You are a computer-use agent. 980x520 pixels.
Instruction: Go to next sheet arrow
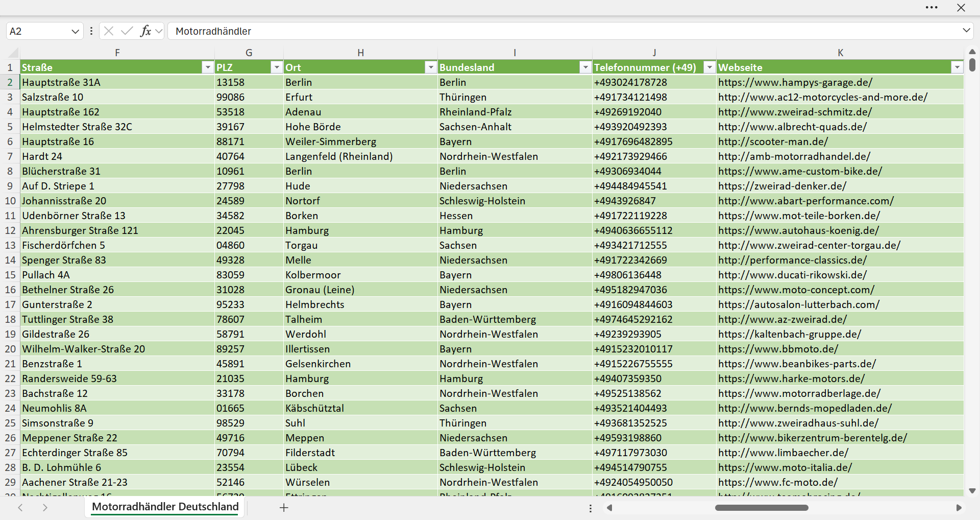tap(45, 508)
